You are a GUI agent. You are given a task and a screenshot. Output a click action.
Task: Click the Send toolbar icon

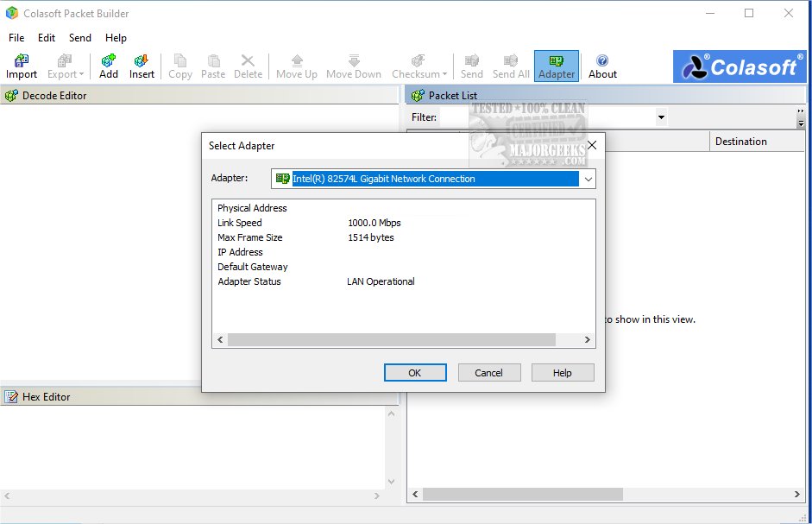pos(472,66)
